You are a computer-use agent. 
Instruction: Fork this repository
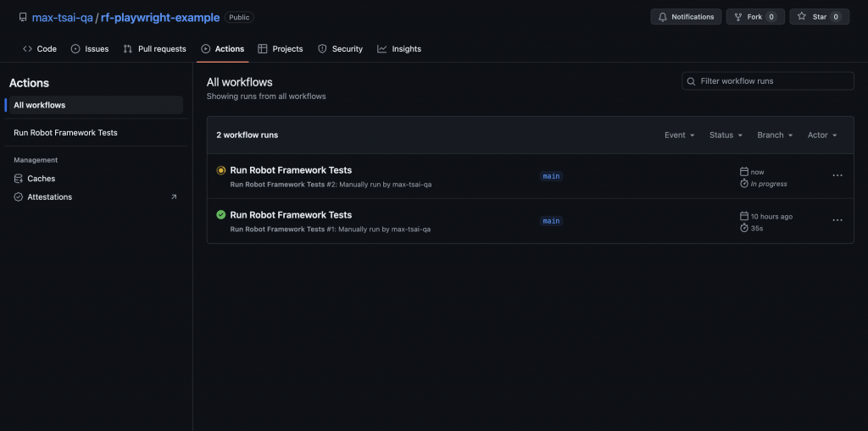pos(754,17)
